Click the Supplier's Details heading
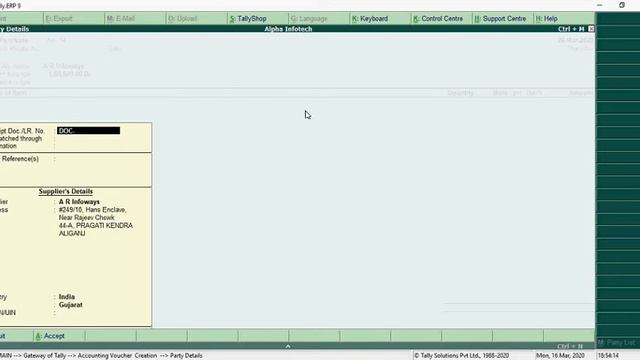The height and width of the screenshot is (360, 640). pyautogui.click(x=66, y=191)
